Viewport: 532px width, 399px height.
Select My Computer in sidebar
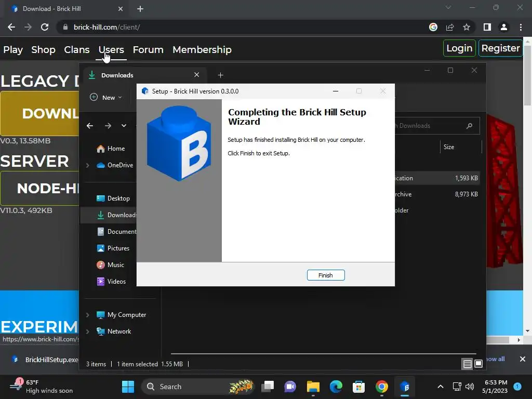pos(121,315)
